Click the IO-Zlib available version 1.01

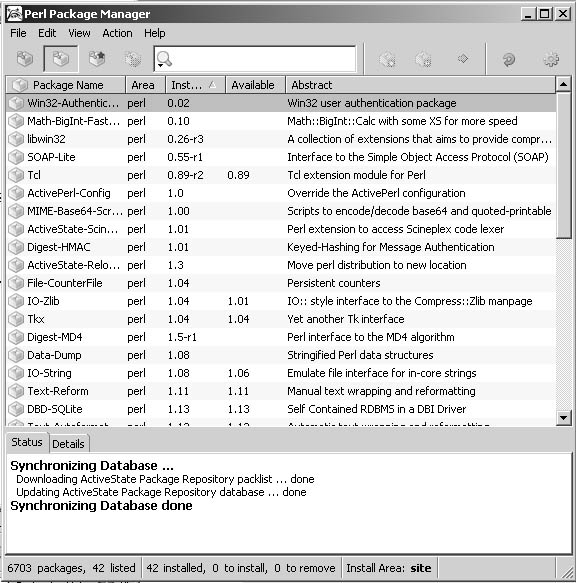click(x=238, y=301)
